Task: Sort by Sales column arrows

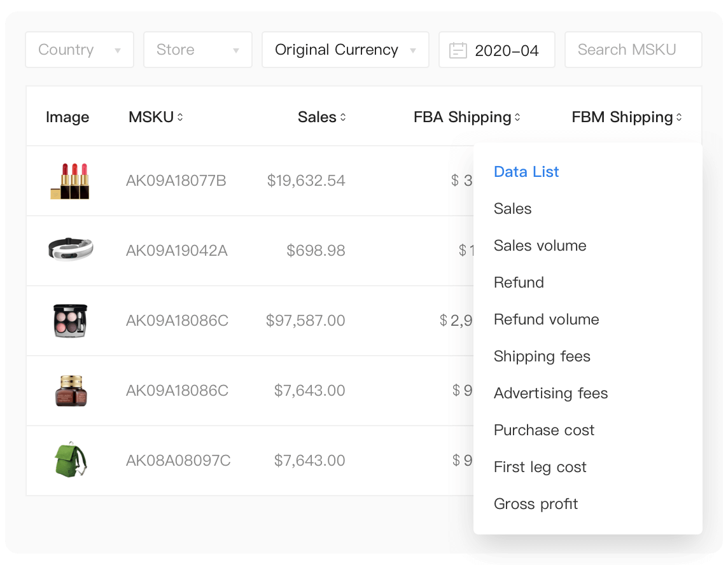Action: (x=343, y=117)
